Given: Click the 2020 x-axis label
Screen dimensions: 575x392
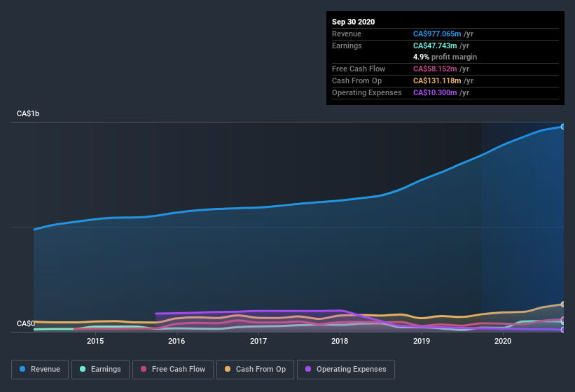Looking at the screenshot, I should [503, 341].
